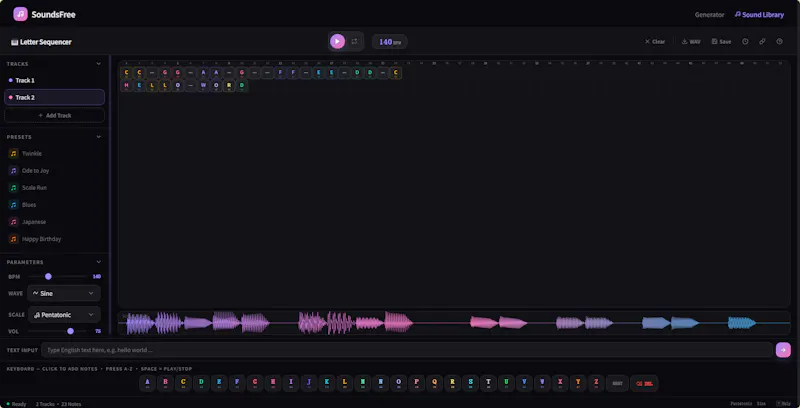Load the Blues preset
Viewport: 800px width, 408px height.
[55, 205]
